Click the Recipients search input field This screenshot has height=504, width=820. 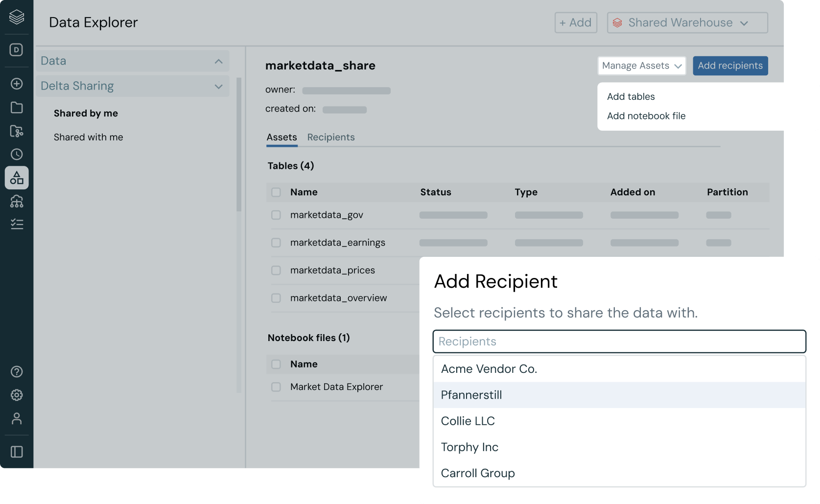coord(619,342)
